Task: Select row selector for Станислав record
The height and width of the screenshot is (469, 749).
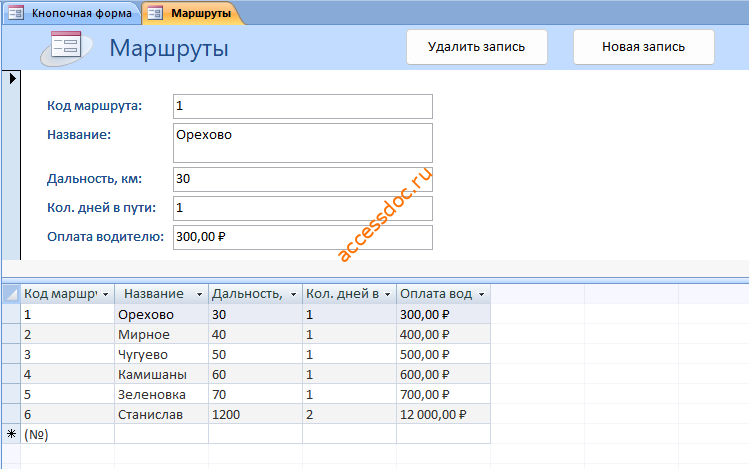Action: [x=11, y=414]
